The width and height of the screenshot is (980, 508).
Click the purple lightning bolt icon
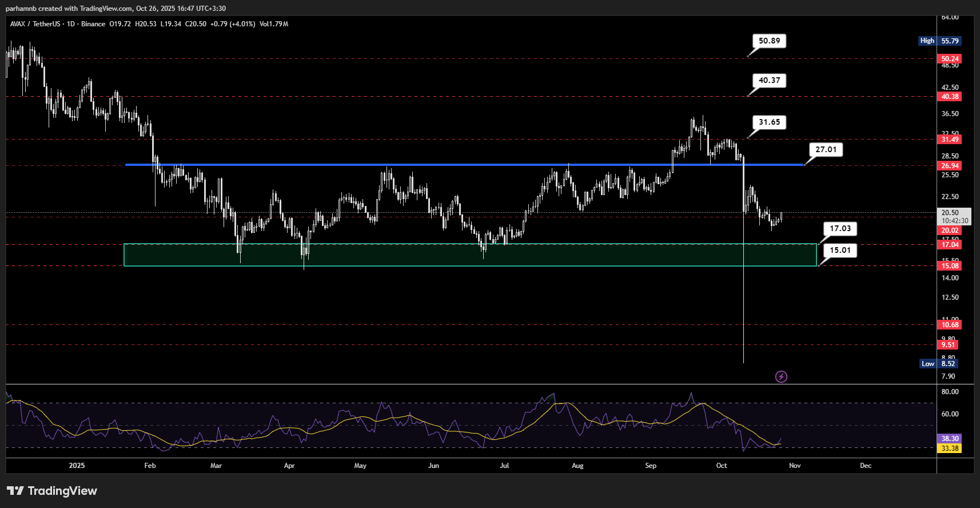[x=781, y=376]
